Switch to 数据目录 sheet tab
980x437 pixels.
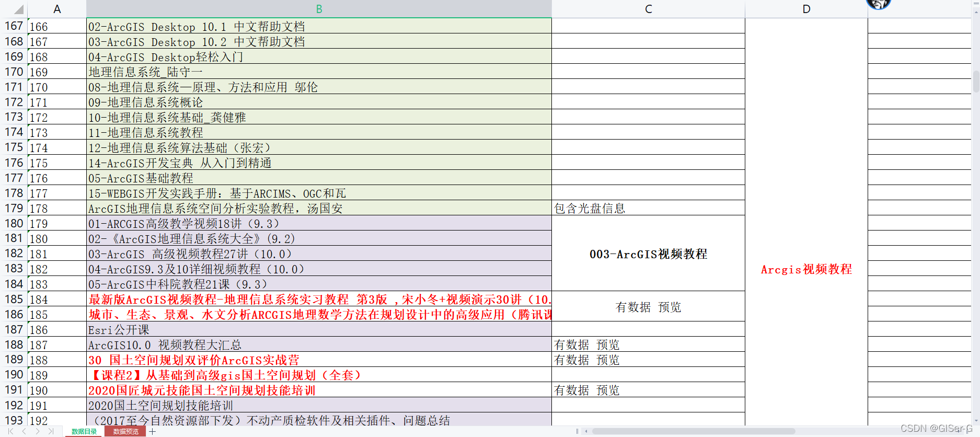pyautogui.click(x=84, y=431)
